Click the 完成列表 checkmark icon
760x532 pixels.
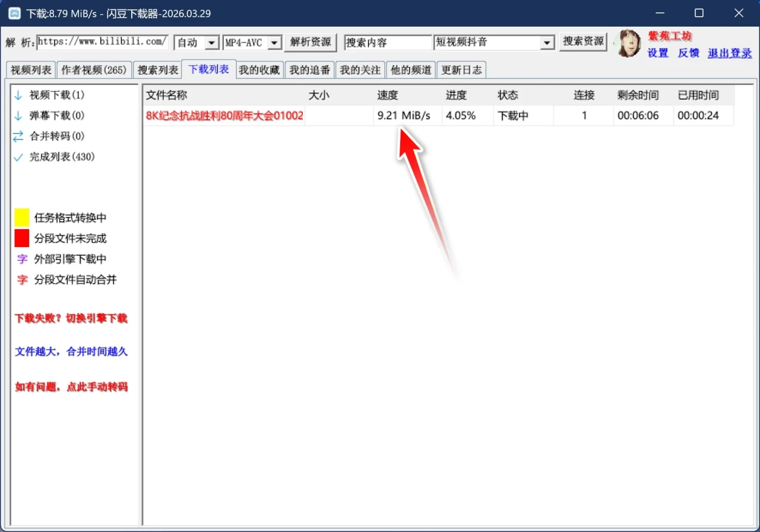pos(18,157)
